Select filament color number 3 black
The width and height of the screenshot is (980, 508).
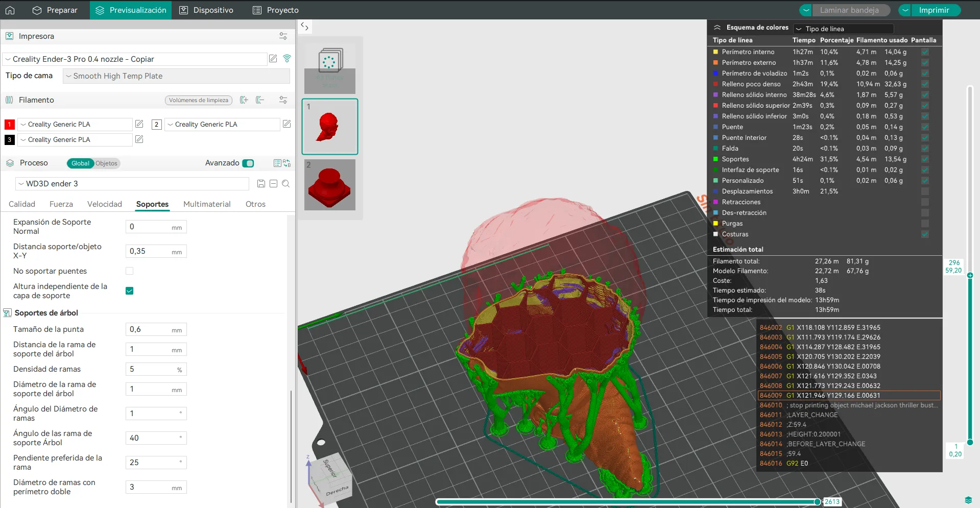[9, 139]
